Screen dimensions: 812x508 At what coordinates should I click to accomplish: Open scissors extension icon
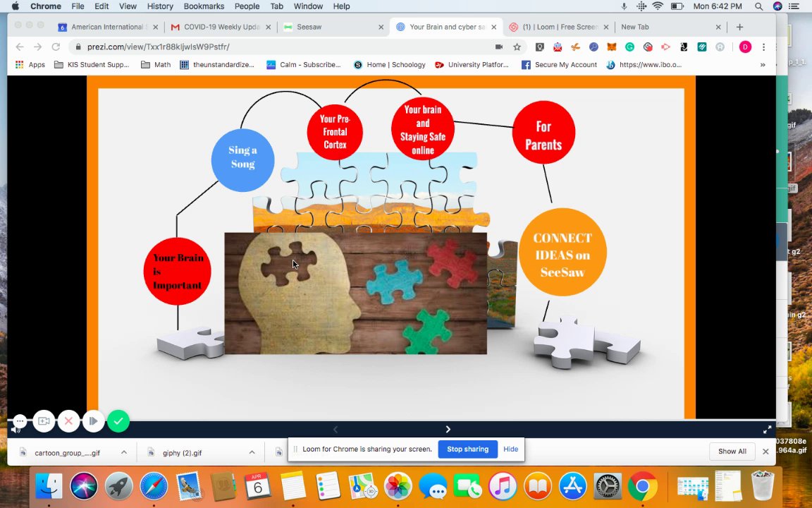(x=575, y=47)
